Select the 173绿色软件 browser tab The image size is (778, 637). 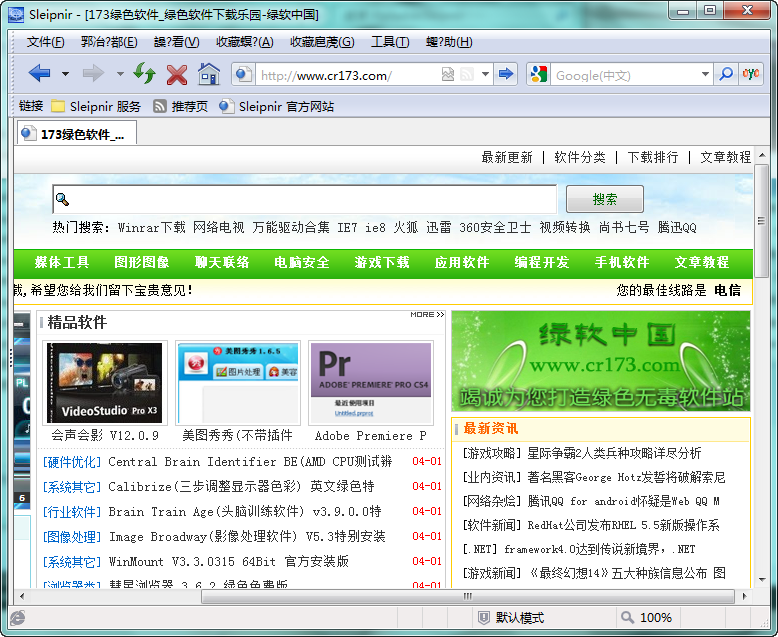pos(77,134)
